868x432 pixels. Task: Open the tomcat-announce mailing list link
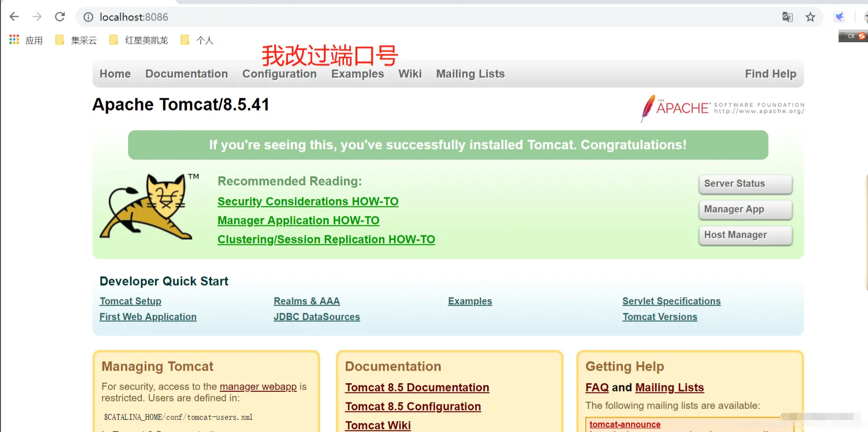coord(625,424)
